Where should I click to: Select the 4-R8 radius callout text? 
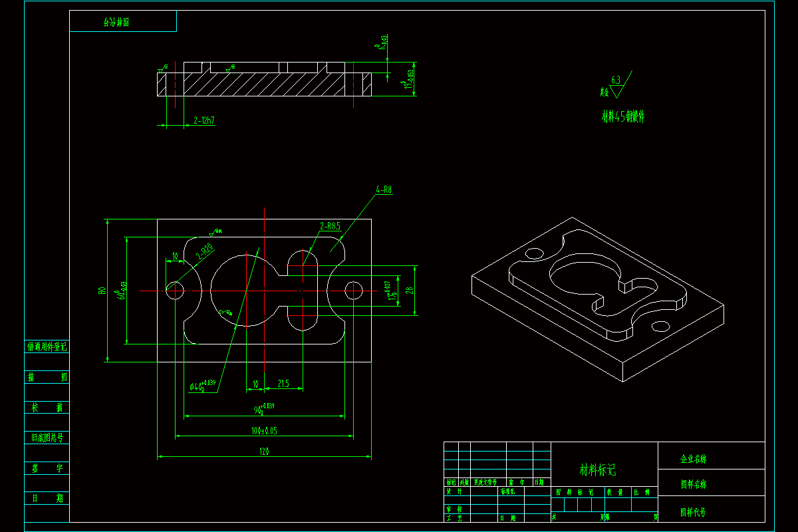pyautogui.click(x=384, y=190)
